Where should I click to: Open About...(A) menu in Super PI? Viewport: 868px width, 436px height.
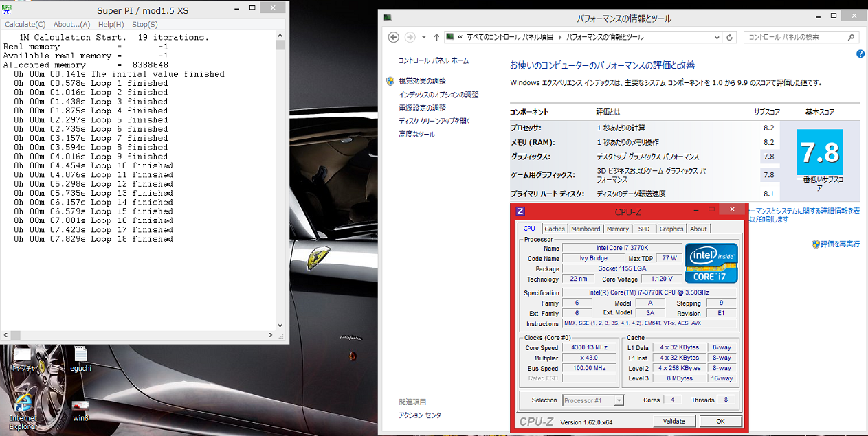[x=71, y=24]
